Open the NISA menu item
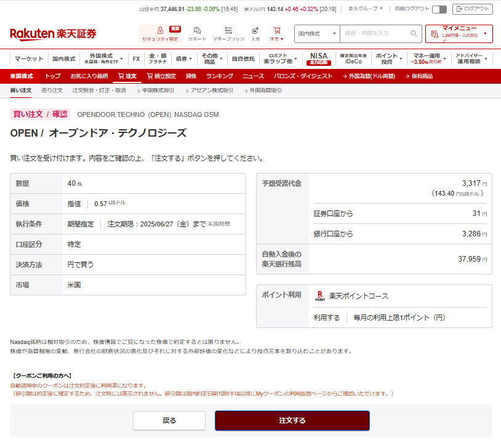The width and height of the screenshot is (501, 448). click(x=319, y=59)
